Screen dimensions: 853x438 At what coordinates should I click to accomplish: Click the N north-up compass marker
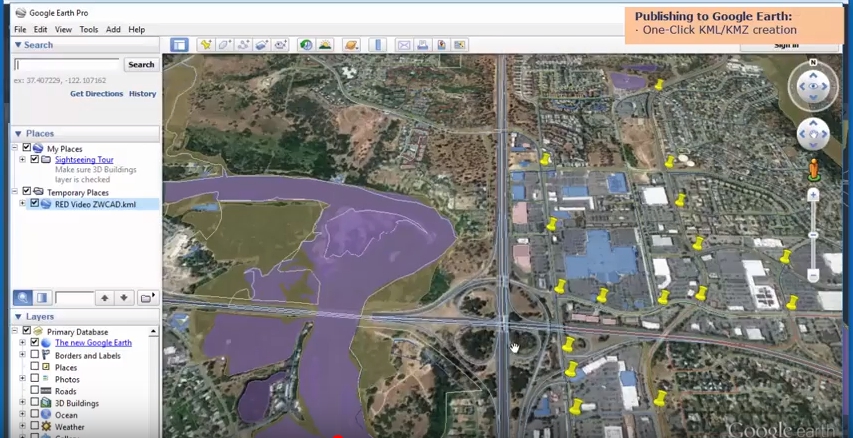(813, 62)
